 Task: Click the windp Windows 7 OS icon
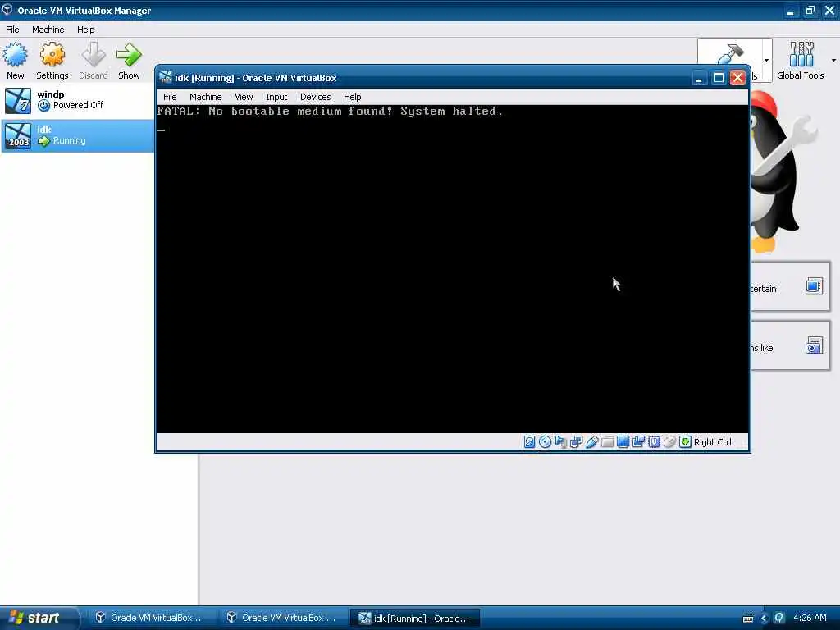[x=18, y=100]
